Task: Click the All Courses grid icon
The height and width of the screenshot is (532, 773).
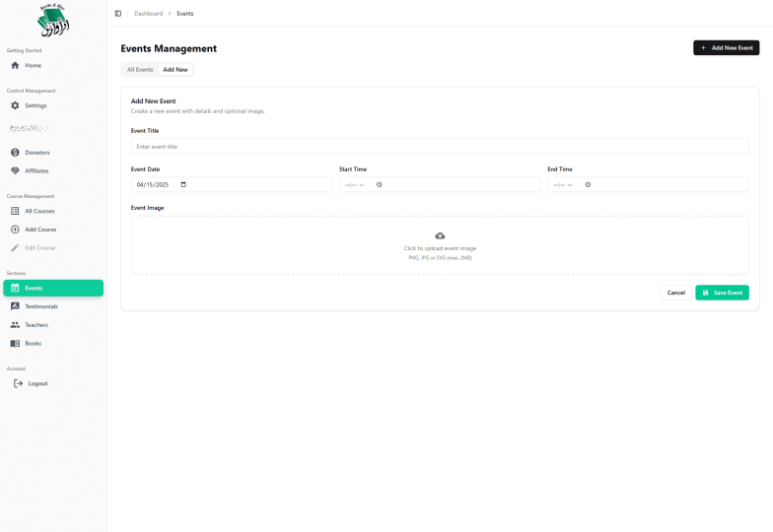Action: [15, 211]
